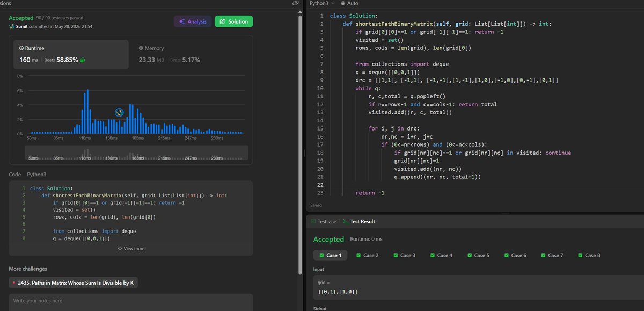The height and width of the screenshot is (311, 644).
Task: Click the 'Code | Python3' label above submitted code
Action: tap(28, 175)
